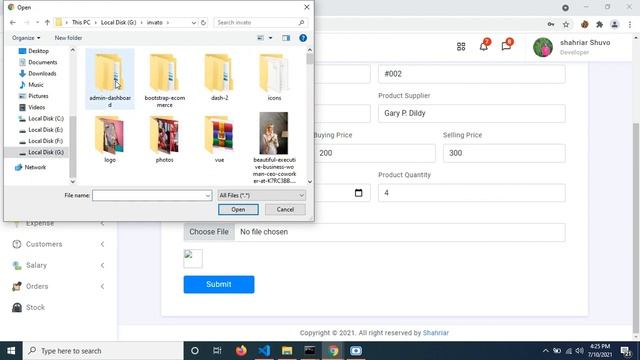
Task: Select Network in navigation pane
Action: [x=35, y=167]
